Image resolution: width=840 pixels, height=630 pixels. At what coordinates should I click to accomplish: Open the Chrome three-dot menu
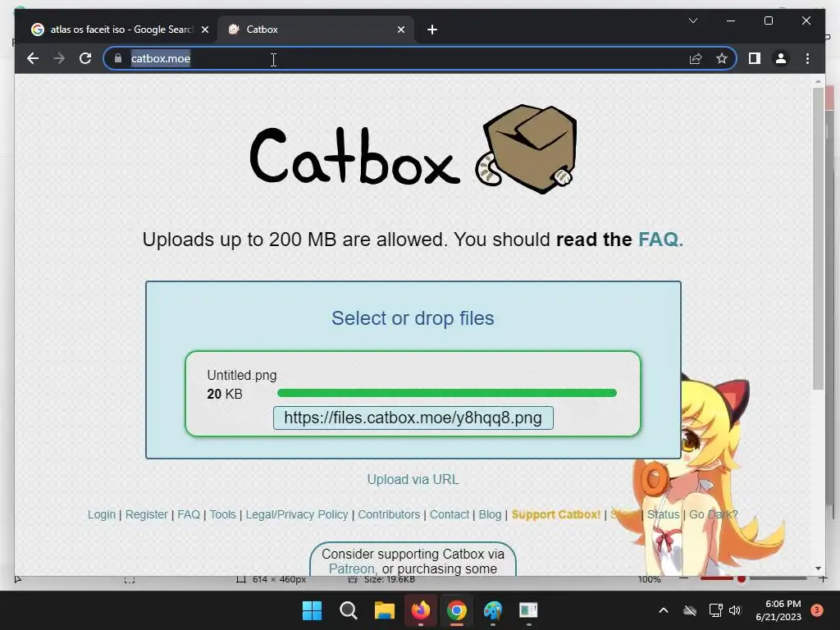(x=807, y=58)
